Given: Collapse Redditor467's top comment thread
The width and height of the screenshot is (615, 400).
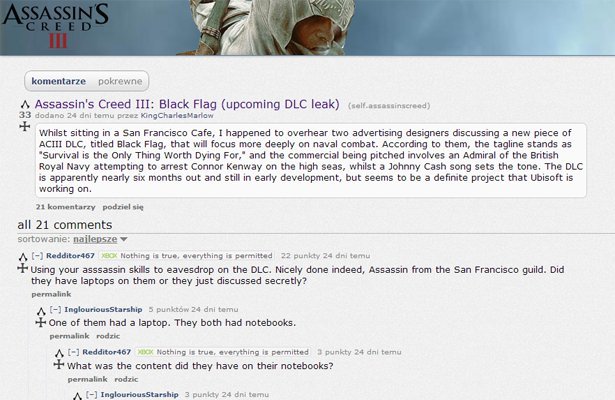Looking at the screenshot, I should point(37,256).
